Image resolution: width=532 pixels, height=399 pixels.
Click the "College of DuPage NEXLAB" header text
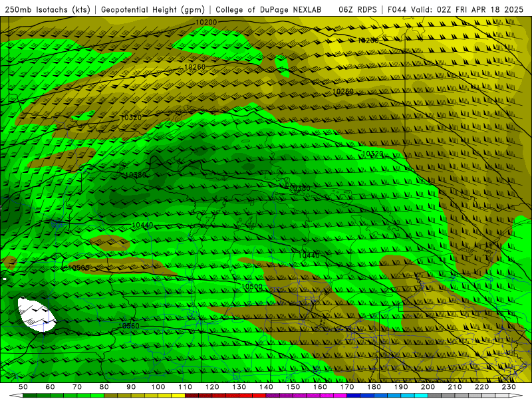[268, 10]
